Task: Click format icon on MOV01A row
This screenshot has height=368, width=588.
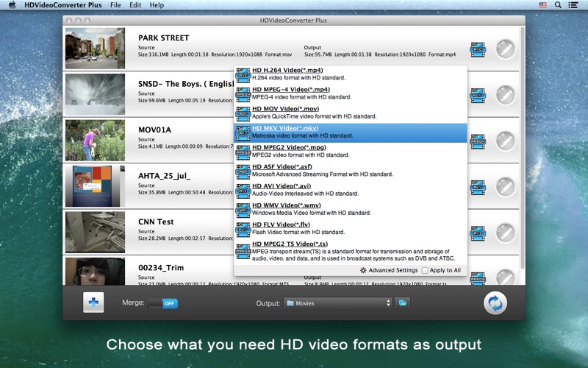Action: pyautogui.click(x=478, y=141)
